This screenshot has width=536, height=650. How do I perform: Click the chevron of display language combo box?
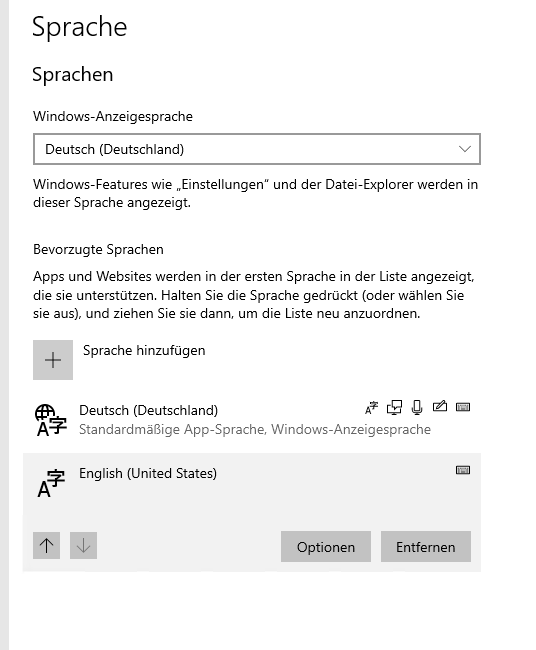click(465, 149)
